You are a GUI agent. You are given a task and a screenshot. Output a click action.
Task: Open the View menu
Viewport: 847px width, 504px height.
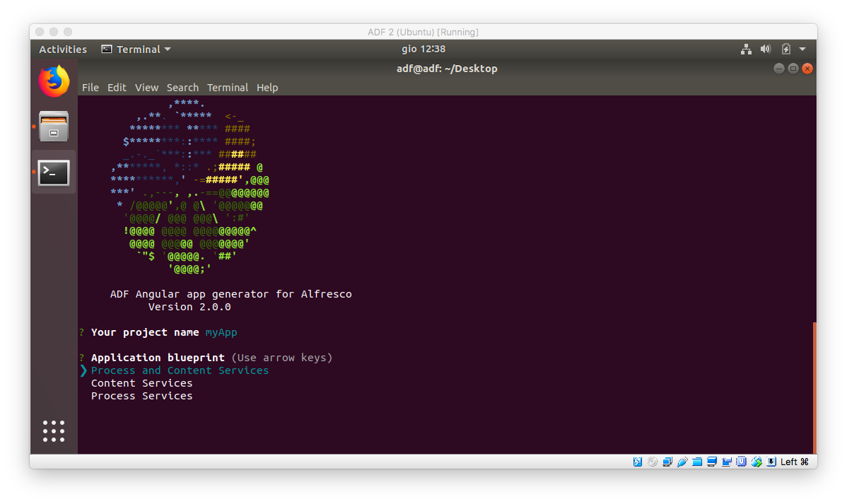tap(146, 88)
